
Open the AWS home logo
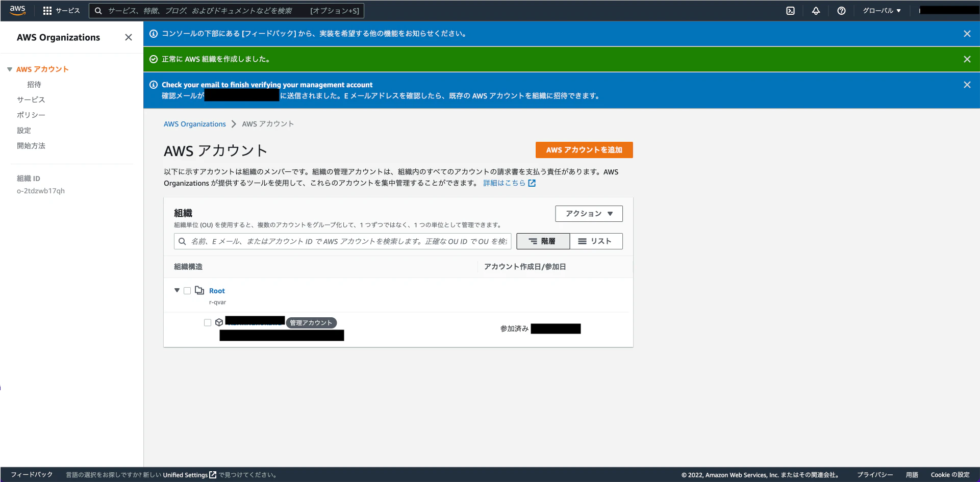[x=17, y=10]
